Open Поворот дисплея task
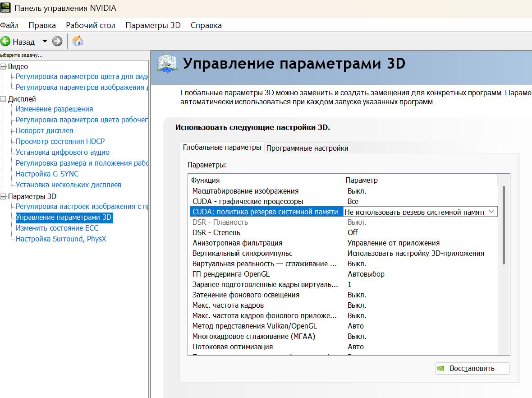The height and width of the screenshot is (398, 532). click(x=45, y=131)
